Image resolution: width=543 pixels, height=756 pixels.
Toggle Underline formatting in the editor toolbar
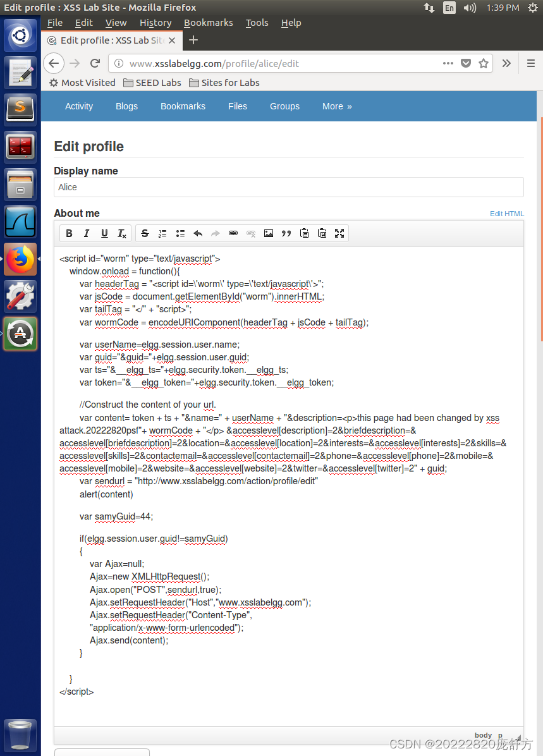[x=104, y=233]
